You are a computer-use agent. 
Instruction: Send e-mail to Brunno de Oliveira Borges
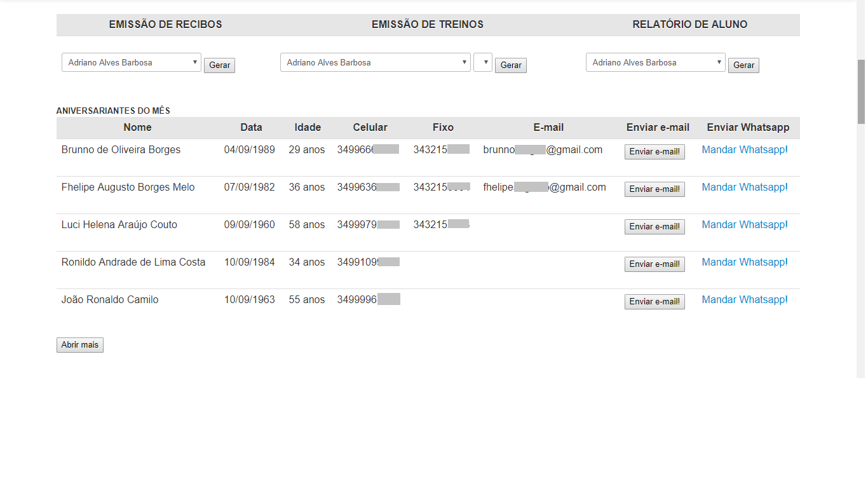coord(654,152)
